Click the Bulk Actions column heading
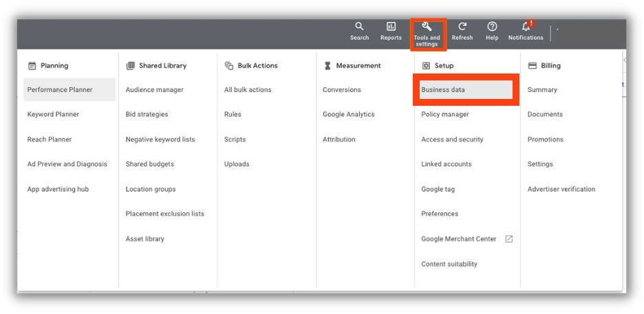Screen dimensions: 644x314 coord(257,65)
